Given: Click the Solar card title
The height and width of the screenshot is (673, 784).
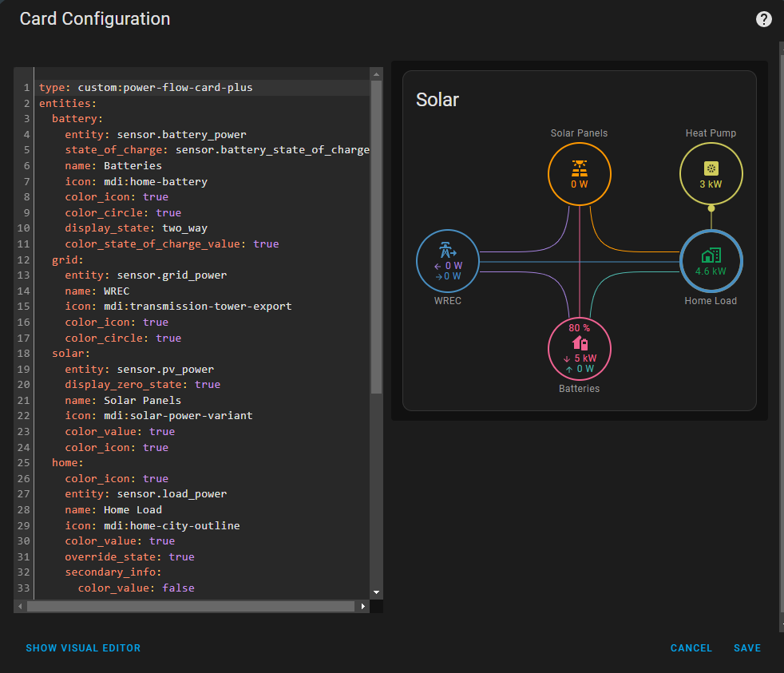Looking at the screenshot, I should (438, 100).
